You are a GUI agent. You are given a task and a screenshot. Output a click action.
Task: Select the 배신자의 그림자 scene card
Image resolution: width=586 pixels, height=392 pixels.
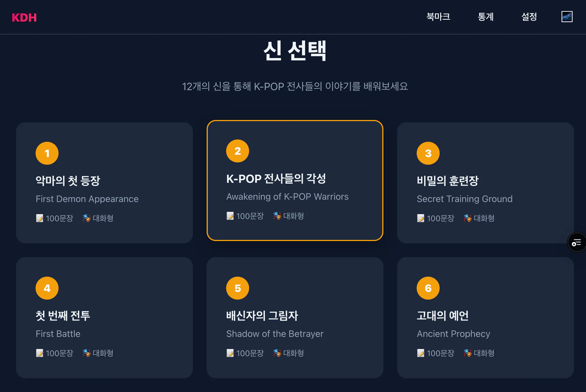(295, 317)
